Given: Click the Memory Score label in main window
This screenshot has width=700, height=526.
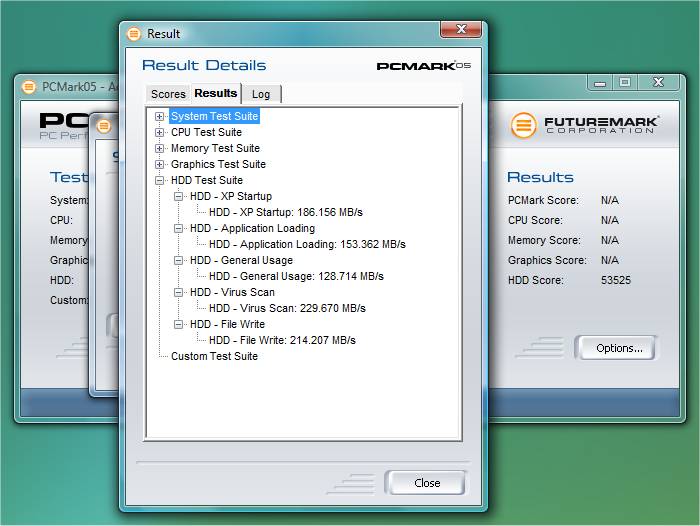Looking at the screenshot, I should 544,241.
